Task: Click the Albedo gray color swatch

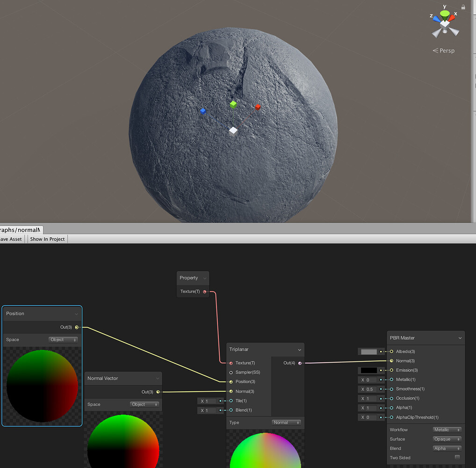Action: 369,352
